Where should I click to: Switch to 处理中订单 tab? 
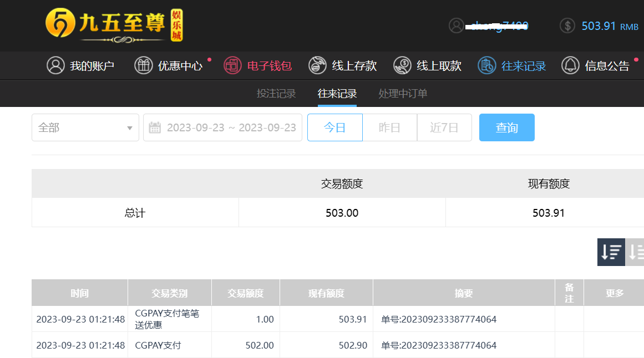pyautogui.click(x=403, y=94)
